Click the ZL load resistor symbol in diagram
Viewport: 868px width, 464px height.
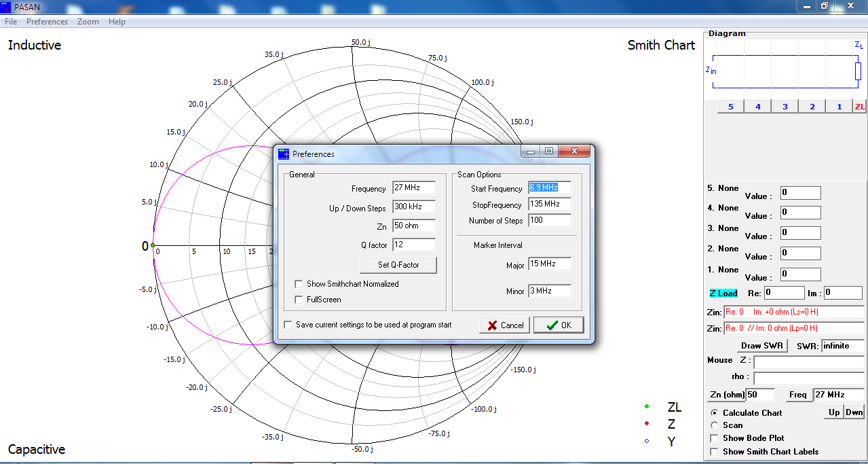click(858, 71)
